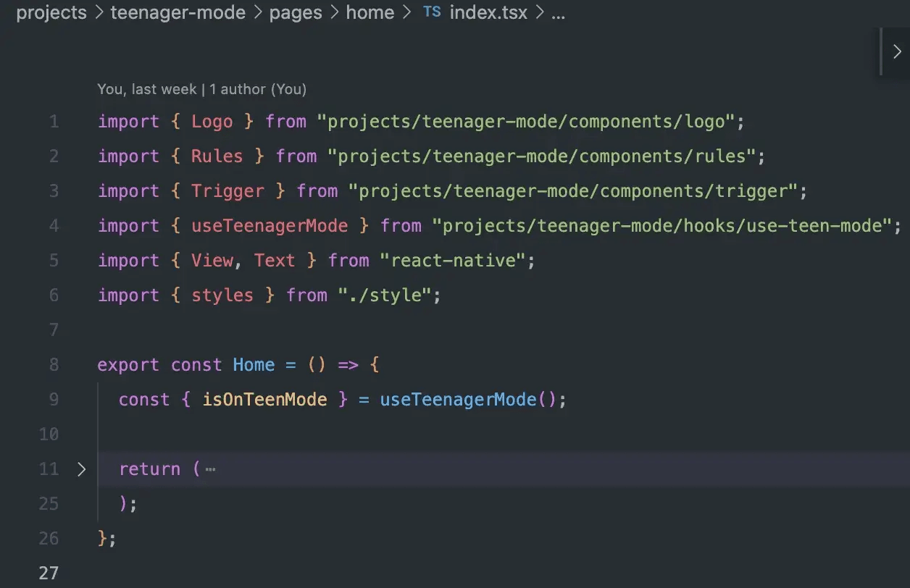The height and width of the screenshot is (588, 910).
Task: Click the TS file type icon in breadcrumb
Action: pyautogui.click(x=432, y=12)
